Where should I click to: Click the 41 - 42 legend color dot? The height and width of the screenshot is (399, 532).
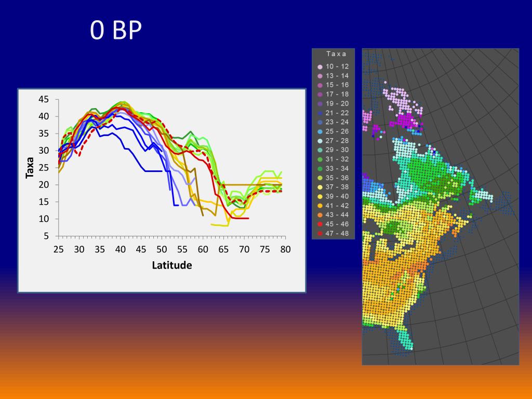point(320,206)
